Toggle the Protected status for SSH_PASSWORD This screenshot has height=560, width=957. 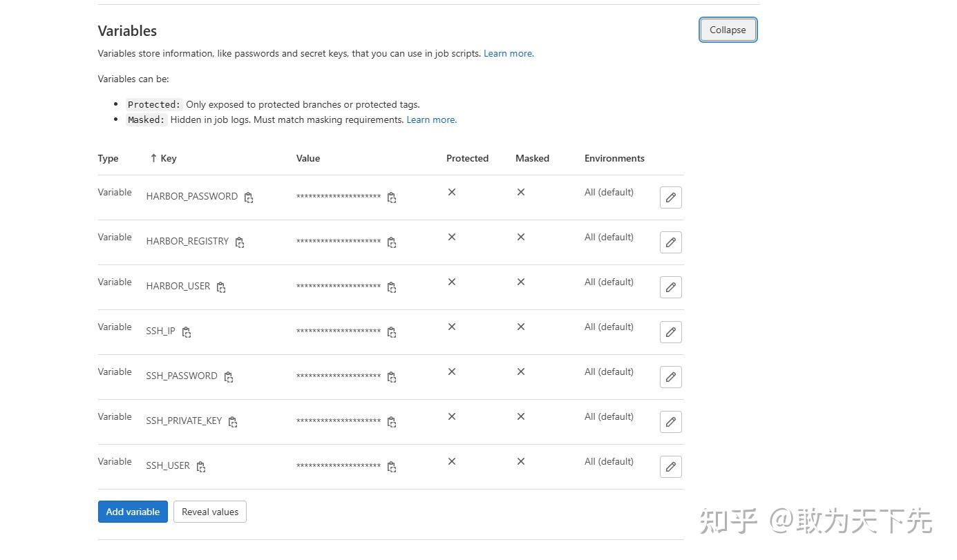coord(451,371)
